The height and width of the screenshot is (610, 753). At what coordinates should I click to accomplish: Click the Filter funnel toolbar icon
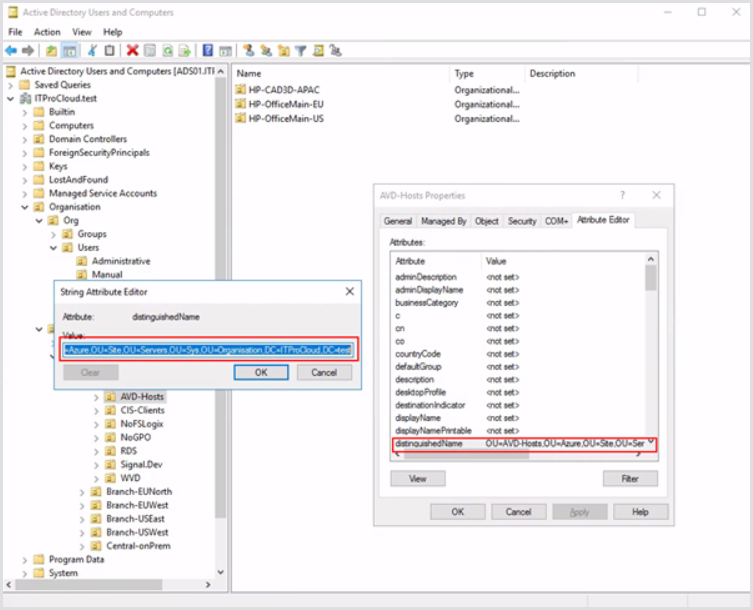[301, 50]
